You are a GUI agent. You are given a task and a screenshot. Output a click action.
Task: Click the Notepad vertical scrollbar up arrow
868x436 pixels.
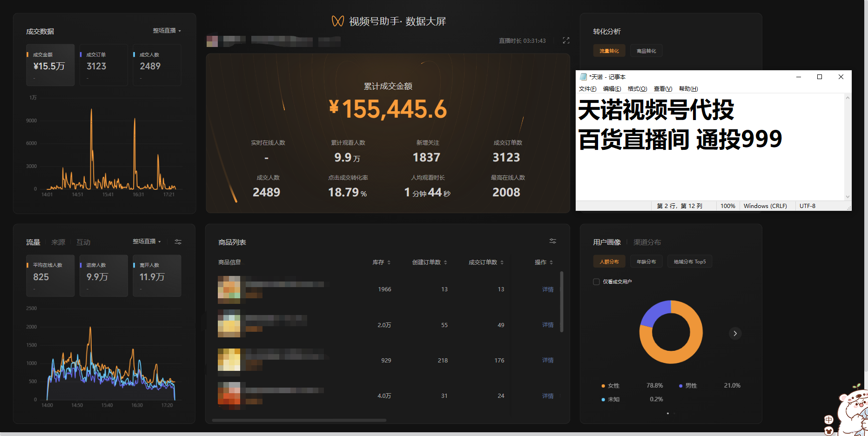pyautogui.click(x=848, y=98)
